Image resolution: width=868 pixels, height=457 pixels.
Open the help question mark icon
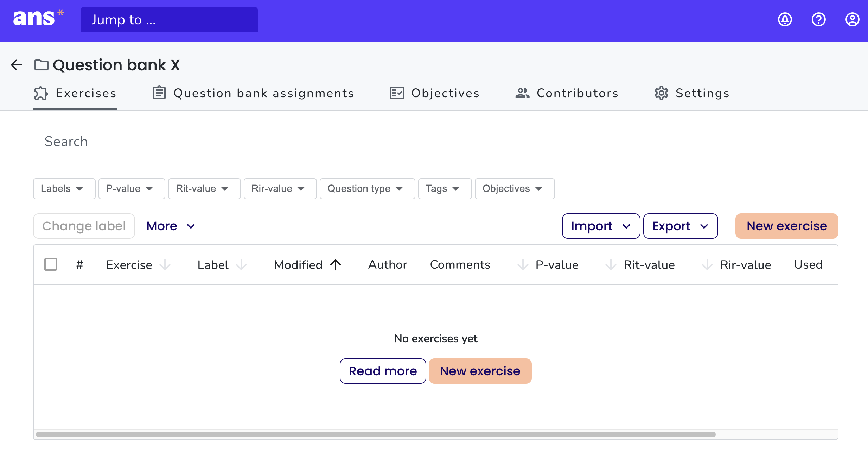pos(819,20)
